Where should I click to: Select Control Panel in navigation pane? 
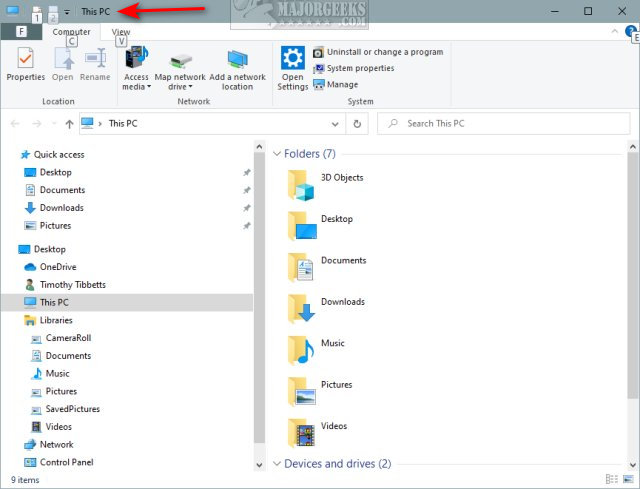coord(66,462)
